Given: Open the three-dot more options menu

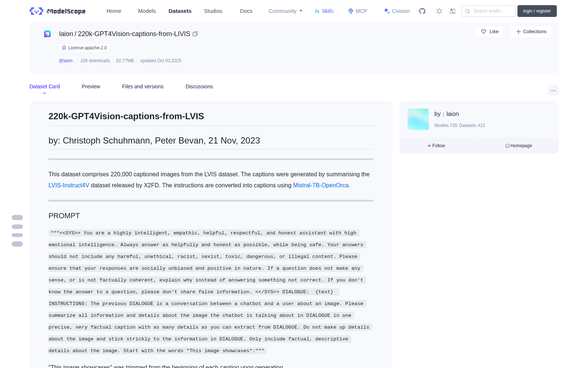Looking at the screenshot, I should pos(553,90).
